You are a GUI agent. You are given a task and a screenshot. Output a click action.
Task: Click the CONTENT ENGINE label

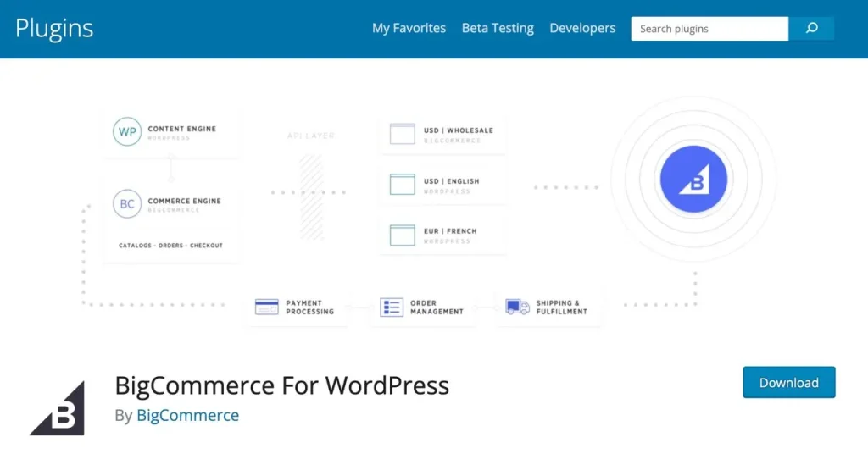pos(182,129)
